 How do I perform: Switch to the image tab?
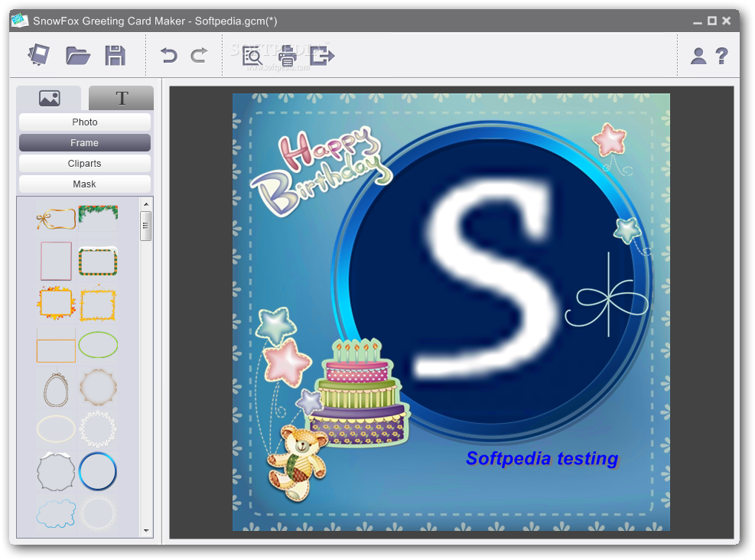(49, 98)
